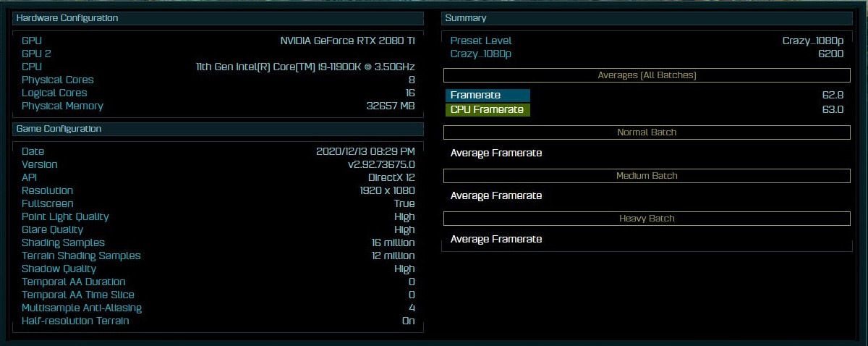Screen dimensions: 868x346
Task: Click the Temporal AA Time Slice label
Action: [x=78, y=295]
